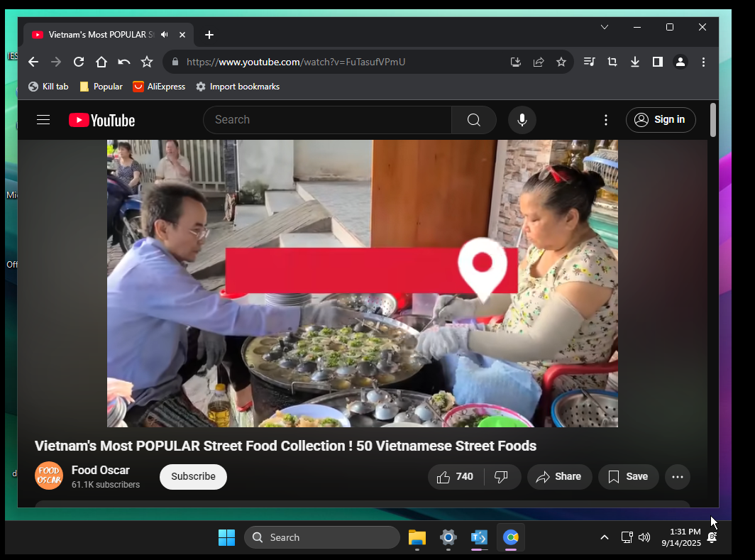Open YouTube settings three-dot menu

[606, 120]
